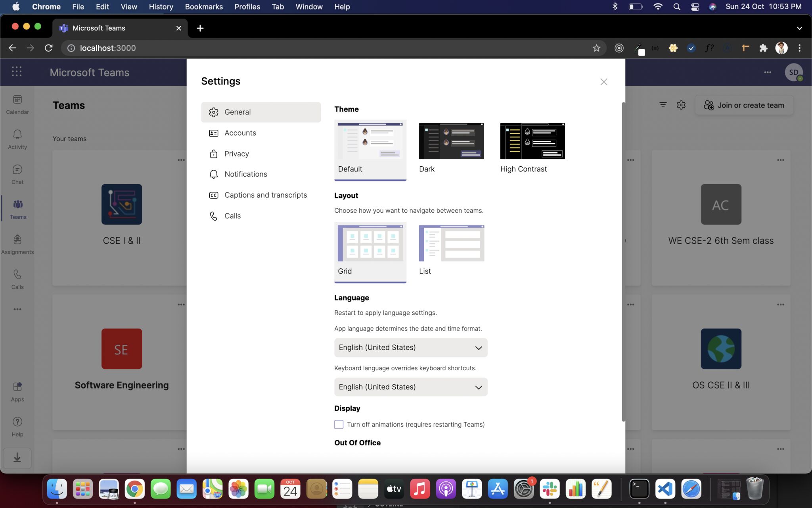Select the Dark theme option
The width and height of the screenshot is (812, 508).
[x=451, y=141]
